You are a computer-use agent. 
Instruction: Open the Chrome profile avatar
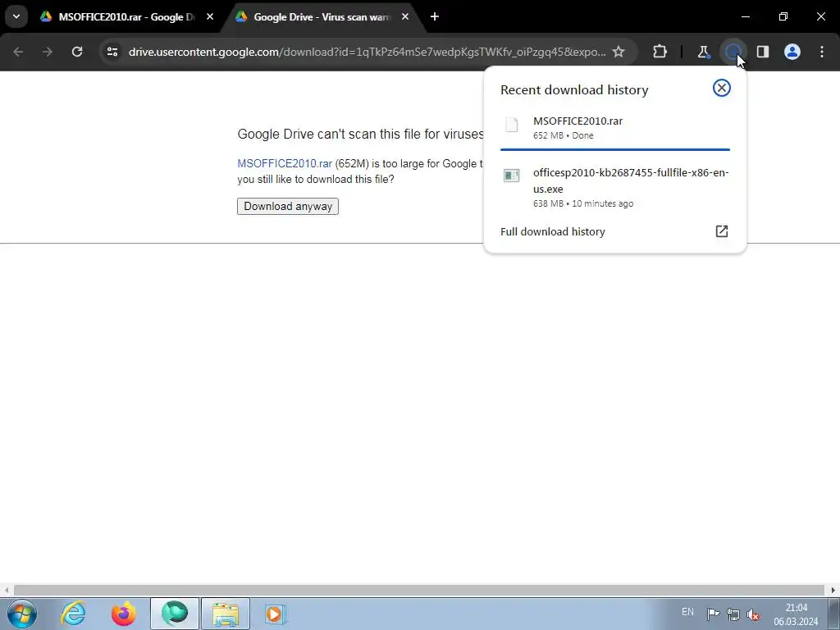(x=792, y=52)
